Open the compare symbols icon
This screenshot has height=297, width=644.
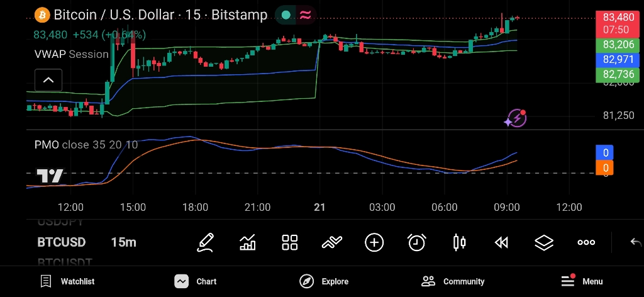click(332, 243)
